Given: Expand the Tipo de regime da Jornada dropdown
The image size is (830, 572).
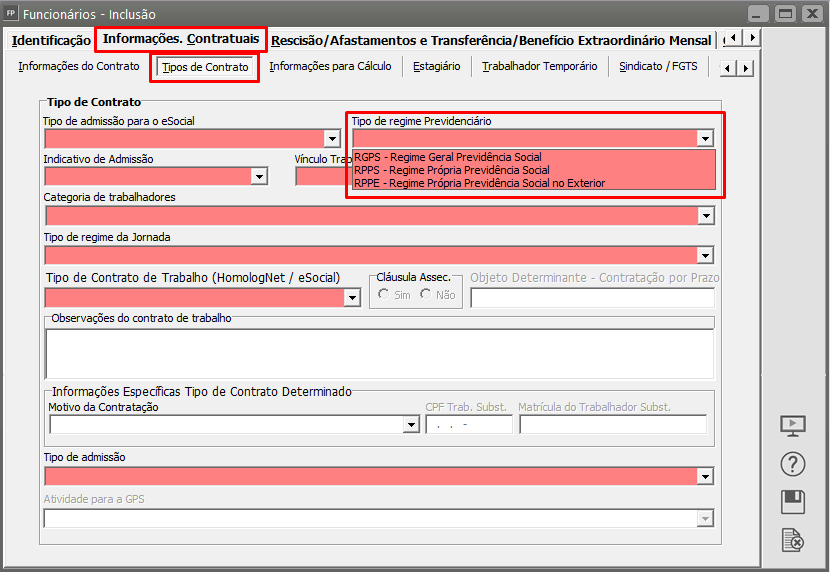Looking at the screenshot, I should pyautogui.click(x=705, y=255).
